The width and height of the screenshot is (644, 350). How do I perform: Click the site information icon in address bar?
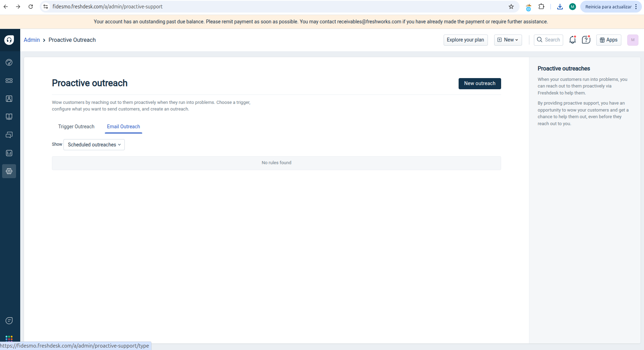(x=46, y=7)
